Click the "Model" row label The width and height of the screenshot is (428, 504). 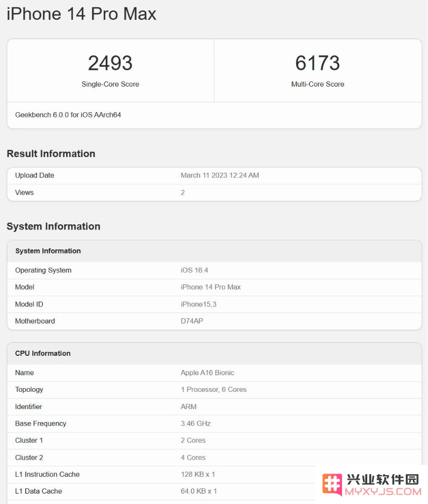[25, 287]
